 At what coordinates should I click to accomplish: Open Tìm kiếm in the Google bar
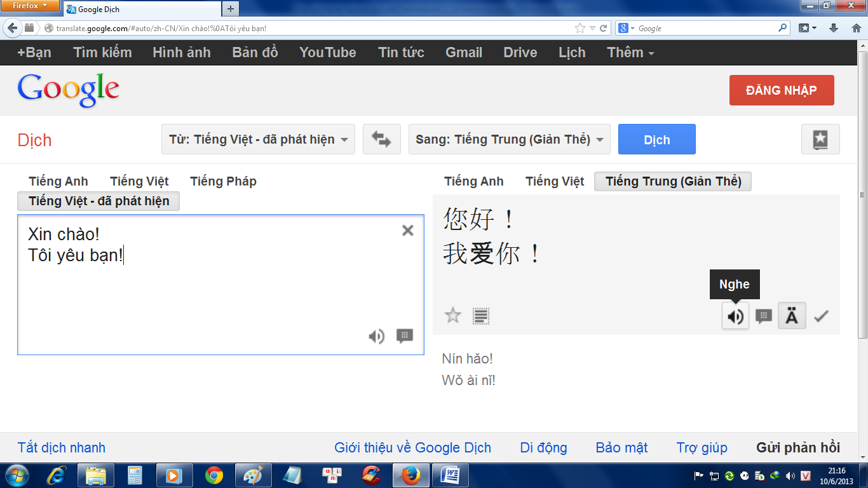coord(102,53)
